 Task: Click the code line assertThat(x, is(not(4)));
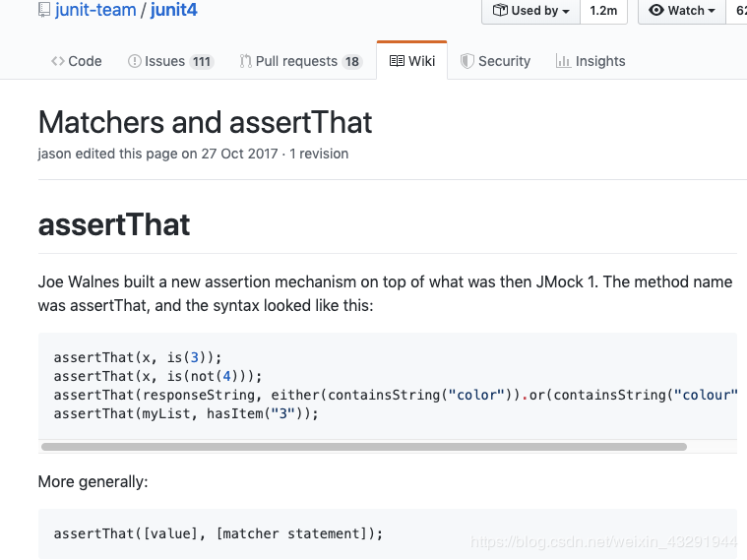tap(157, 376)
